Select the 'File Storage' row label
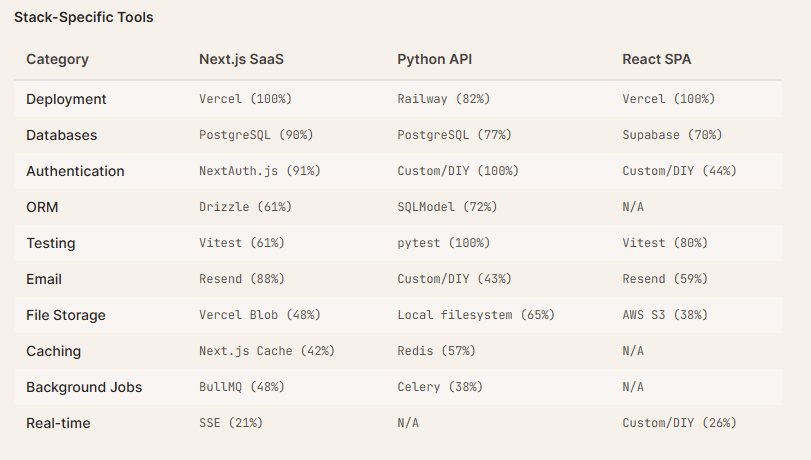The height and width of the screenshot is (460, 811). pyautogui.click(x=66, y=315)
